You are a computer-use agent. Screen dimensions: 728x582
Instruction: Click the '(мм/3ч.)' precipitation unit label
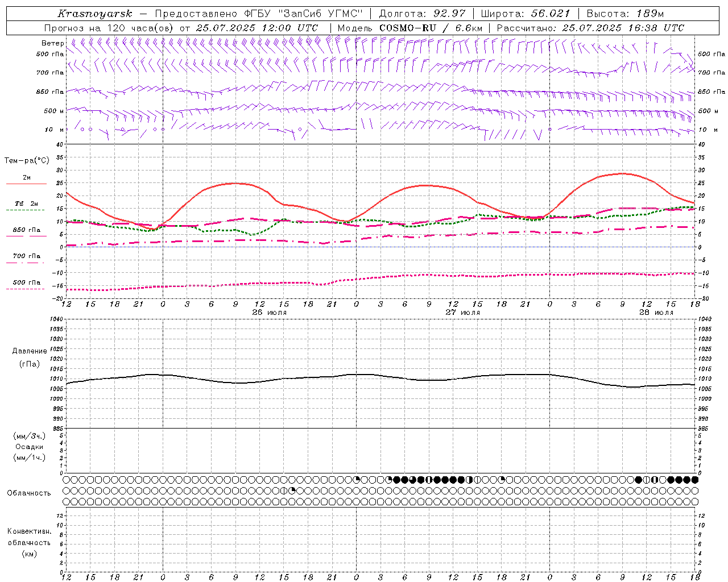tap(30, 436)
